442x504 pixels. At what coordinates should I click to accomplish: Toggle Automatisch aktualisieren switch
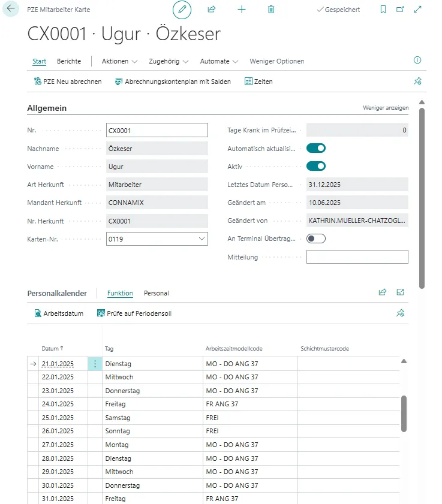point(316,148)
